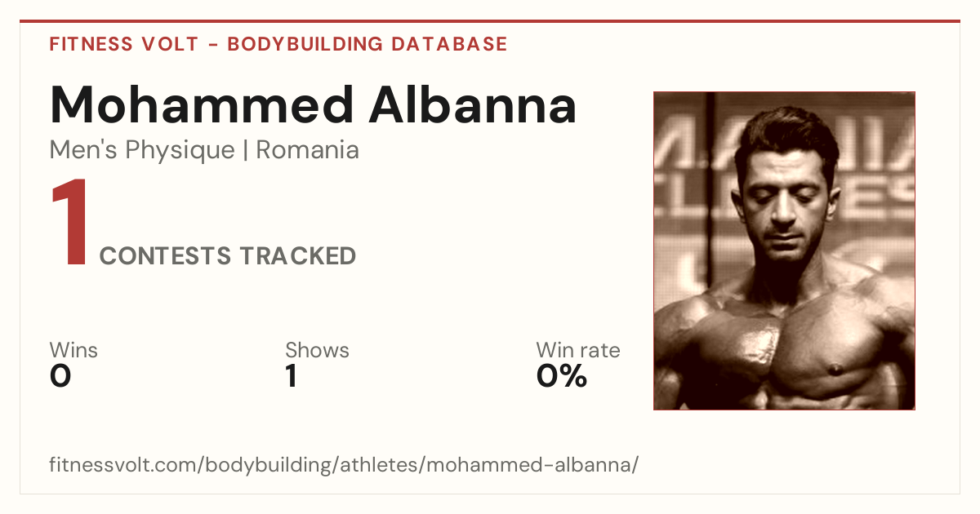Select the CONTESTS TRACKED label

[228, 256]
